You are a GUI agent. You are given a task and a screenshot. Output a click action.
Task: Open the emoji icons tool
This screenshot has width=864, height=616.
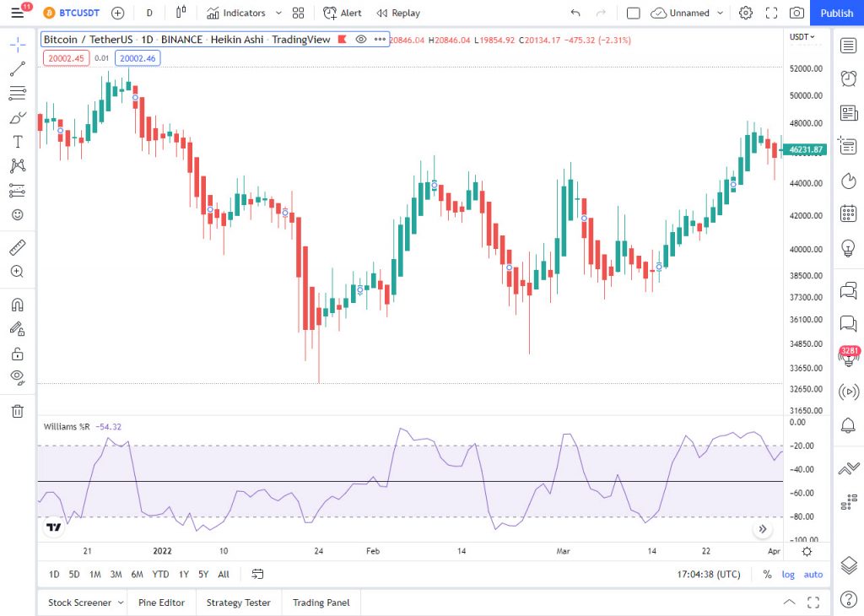pos(18,214)
